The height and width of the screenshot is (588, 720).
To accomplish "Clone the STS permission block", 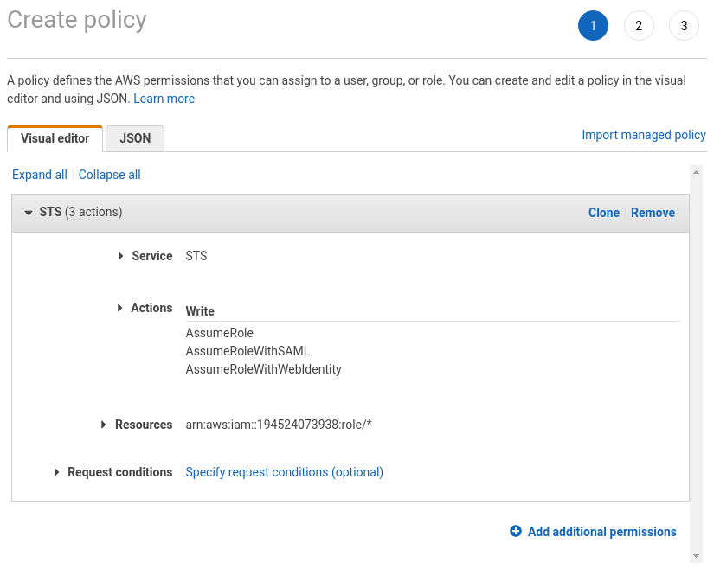I will tap(604, 213).
